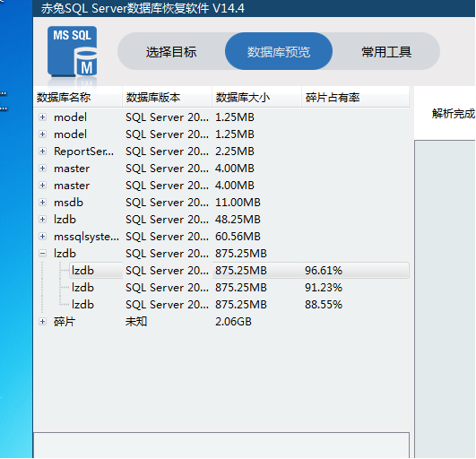Select the lzdb child with 91.23% fragment rate
The height and width of the screenshot is (459, 476).
pos(239,288)
